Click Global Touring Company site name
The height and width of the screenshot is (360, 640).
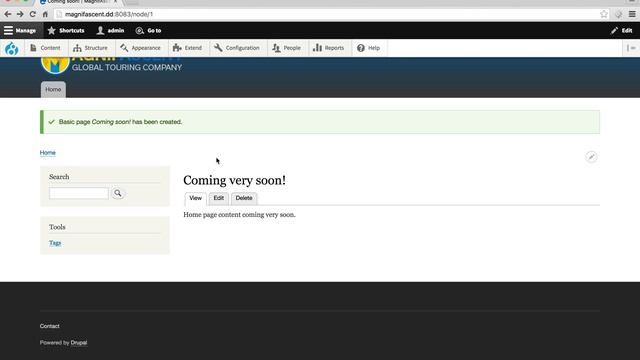point(127,68)
